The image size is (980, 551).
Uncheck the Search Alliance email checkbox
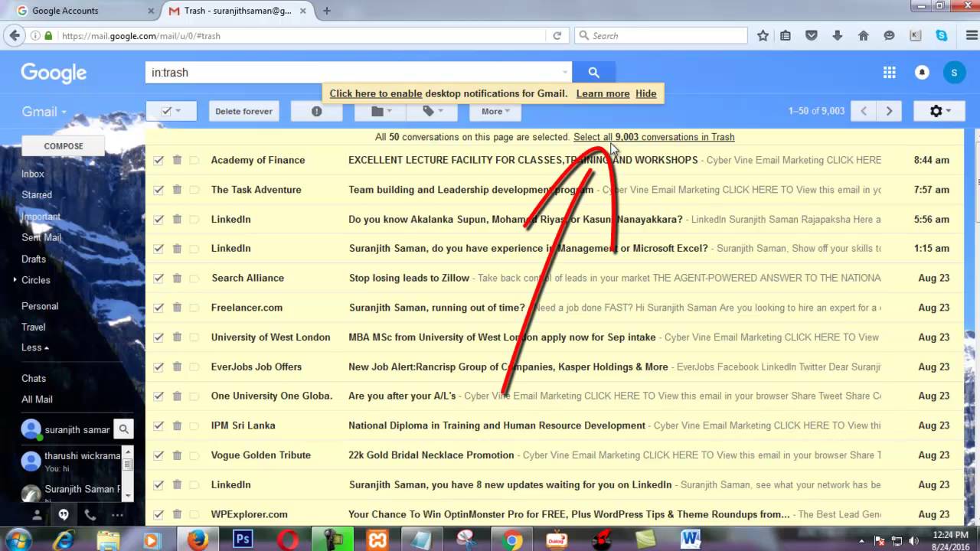pyautogui.click(x=158, y=278)
